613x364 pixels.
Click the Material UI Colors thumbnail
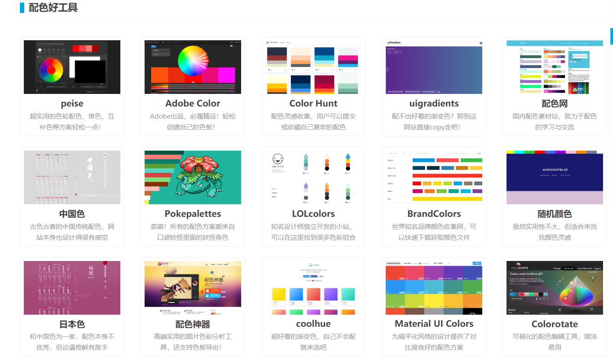[434, 288]
